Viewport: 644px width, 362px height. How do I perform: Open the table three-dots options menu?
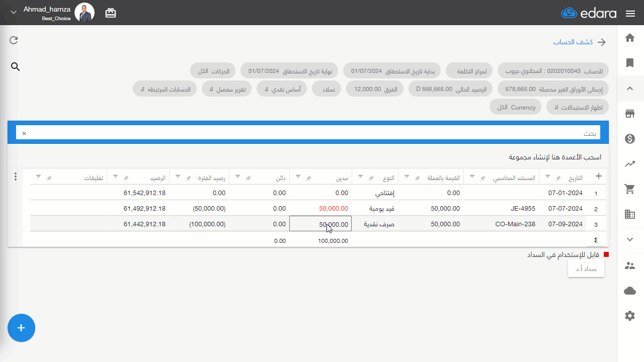tap(16, 176)
